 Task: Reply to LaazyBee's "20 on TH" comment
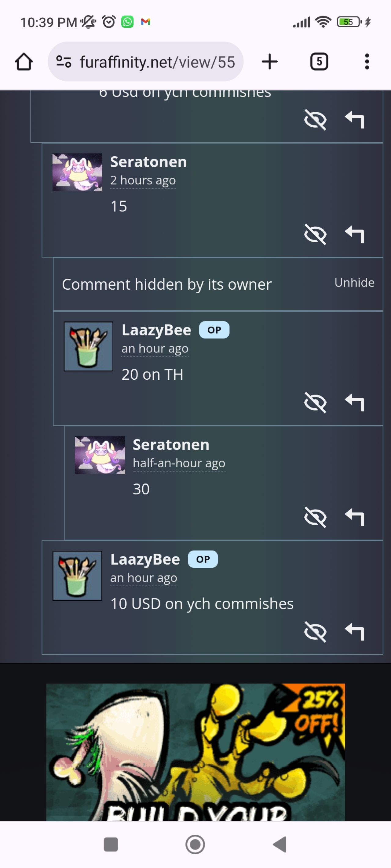coord(354,403)
